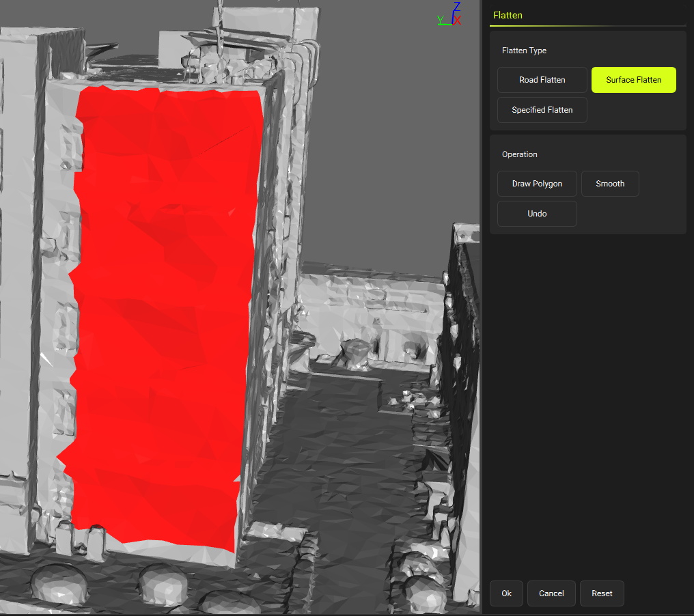Click the blue Z axis label on gizmo
This screenshot has width=694, height=616.
456,8
